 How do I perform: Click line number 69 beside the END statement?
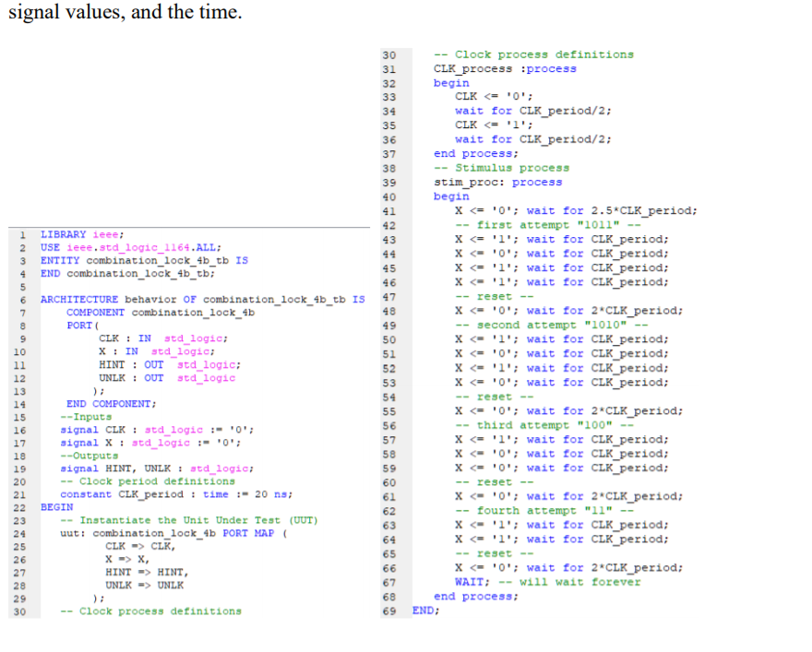pyautogui.click(x=390, y=611)
